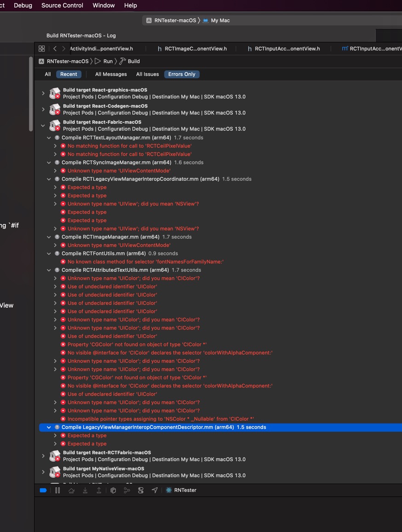402x532 pixels.
Task: Click the RNTester-macOS scheme icon in toolbar
Action: [x=149, y=20]
